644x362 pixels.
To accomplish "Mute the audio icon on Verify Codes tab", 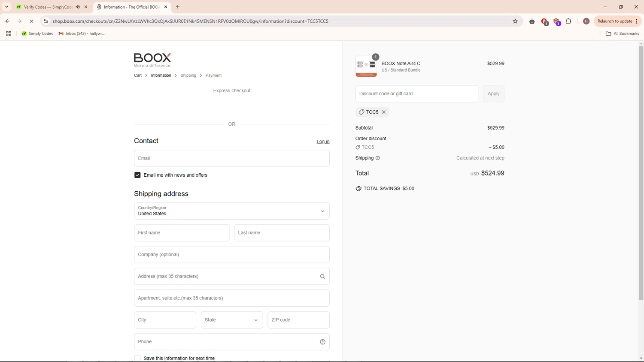I will click(78, 7).
